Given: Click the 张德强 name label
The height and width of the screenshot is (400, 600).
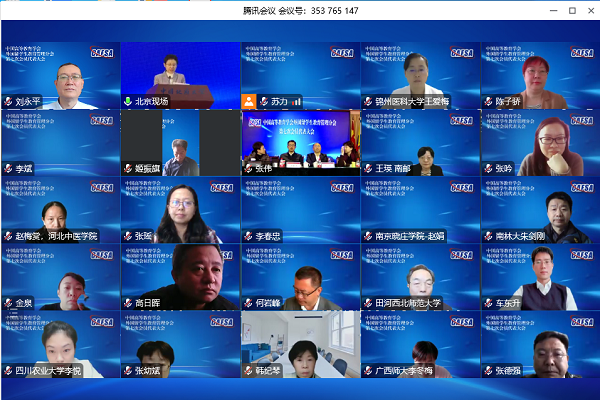Looking at the screenshot, I should click(508, 369).
